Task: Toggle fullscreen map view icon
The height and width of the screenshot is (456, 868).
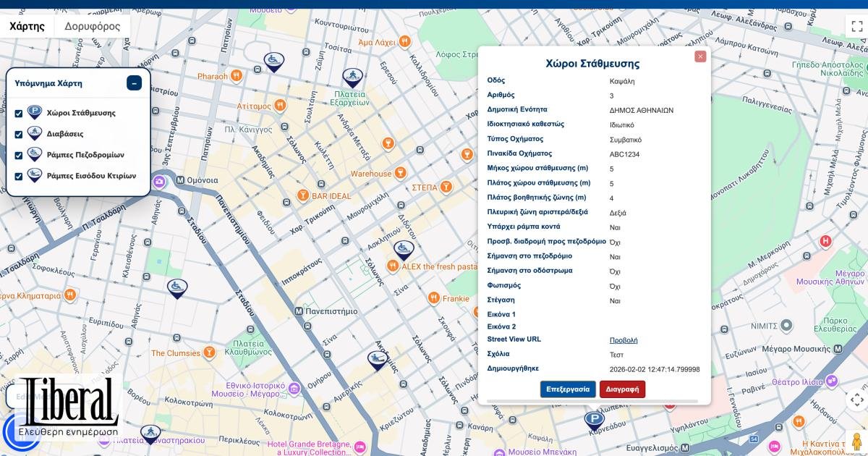Action: pyautogui.click(x=856, y=26)
